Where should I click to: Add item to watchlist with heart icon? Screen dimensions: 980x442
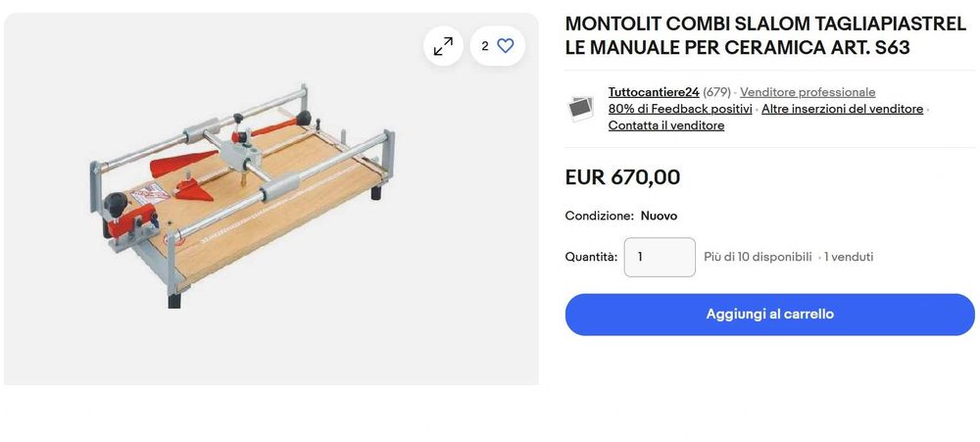[x=505, y=46]
